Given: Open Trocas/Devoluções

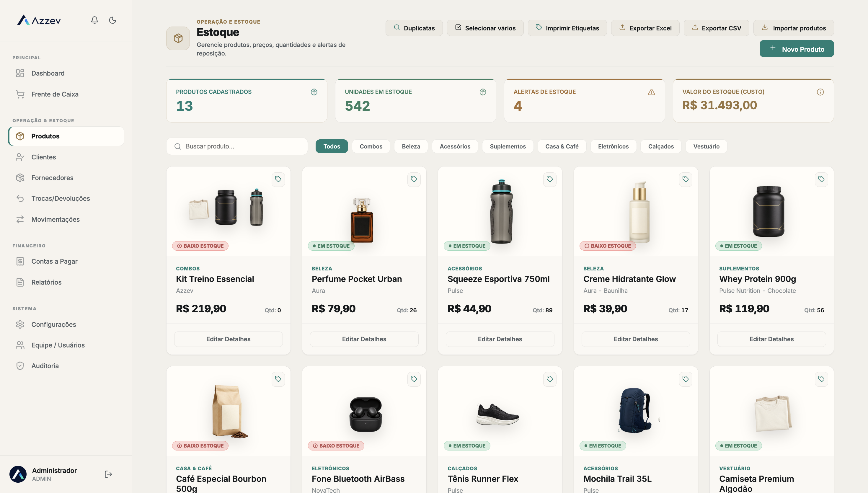Looking at the screenshot, I should click(x=66, y=198).
